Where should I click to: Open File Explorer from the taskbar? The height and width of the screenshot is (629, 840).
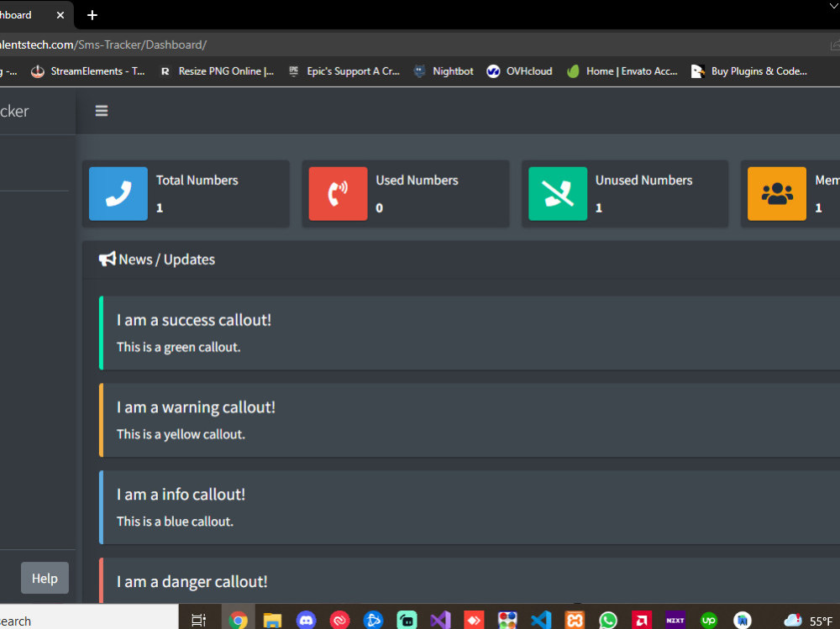point(272,620)
